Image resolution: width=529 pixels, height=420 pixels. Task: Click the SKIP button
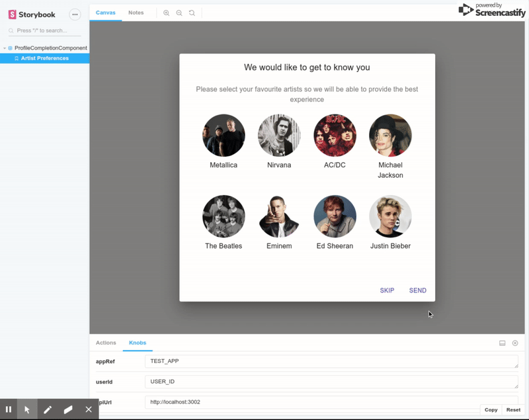pyautogui.click(x=387, y=290)
